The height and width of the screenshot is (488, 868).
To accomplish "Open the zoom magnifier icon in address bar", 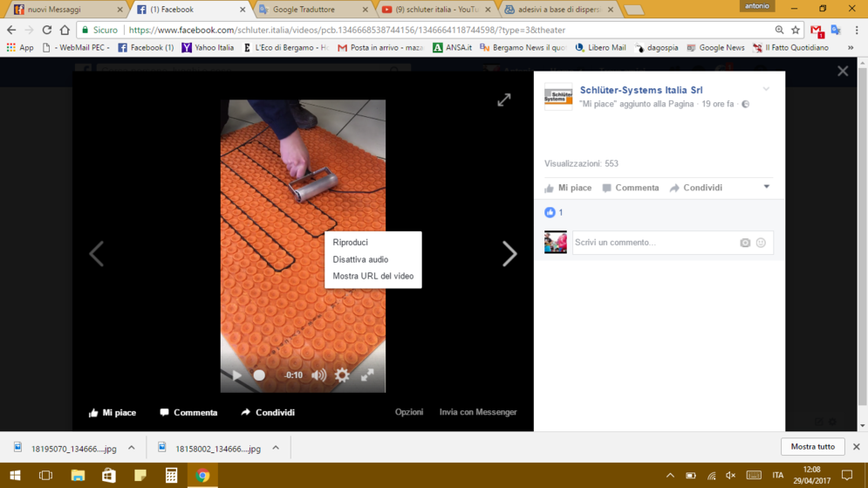I will (x=779, y=30).
